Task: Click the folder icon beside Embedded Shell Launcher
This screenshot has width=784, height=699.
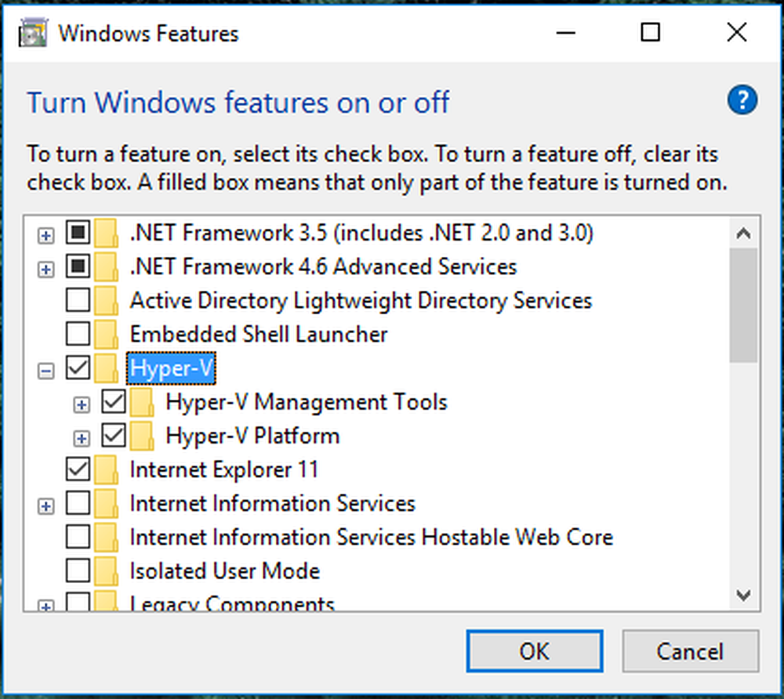Action: (x=107, y=335)
